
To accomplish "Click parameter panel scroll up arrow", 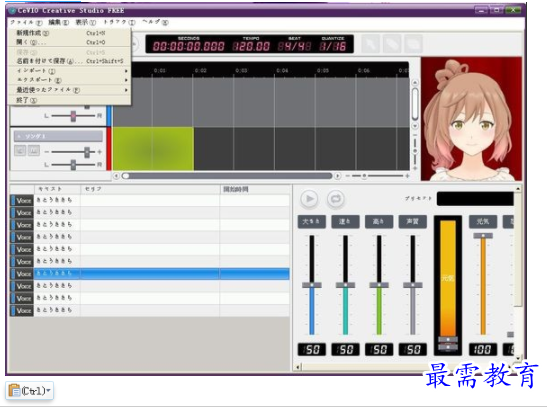I will [x=518, y=189].
